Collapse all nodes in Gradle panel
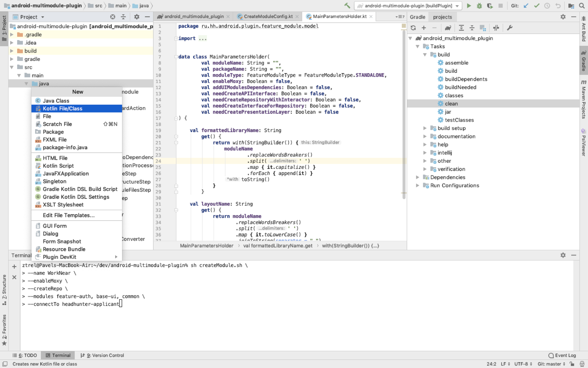The image size is (588, 368). (472, 28)
